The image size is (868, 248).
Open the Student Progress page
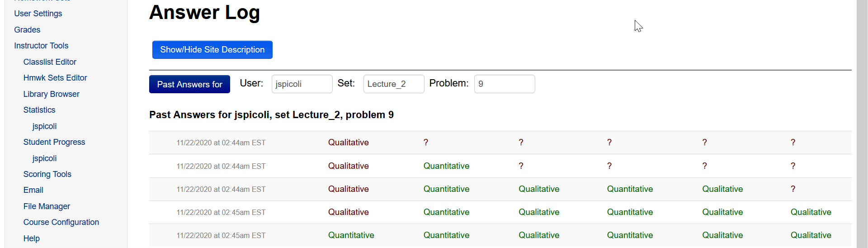coord(54,142)
